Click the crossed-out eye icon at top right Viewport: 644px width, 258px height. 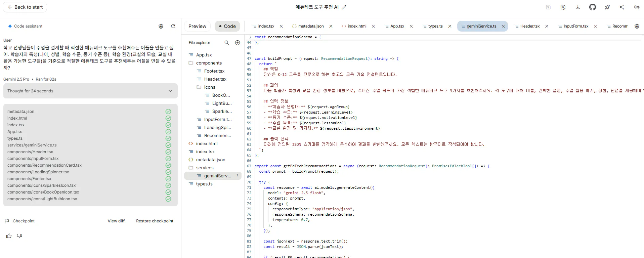click(x=637, y=7)
